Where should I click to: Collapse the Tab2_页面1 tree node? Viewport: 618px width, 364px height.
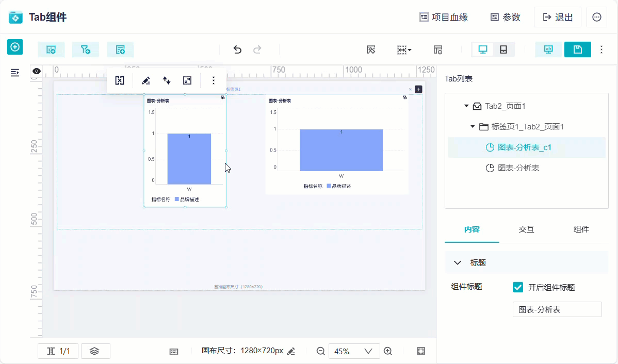(466, 106)
